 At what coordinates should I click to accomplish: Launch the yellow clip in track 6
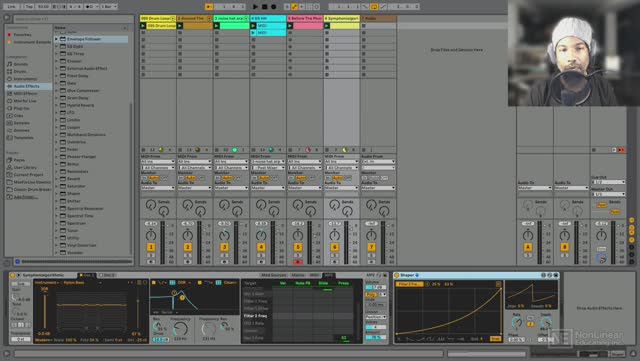tap(327, 26)
